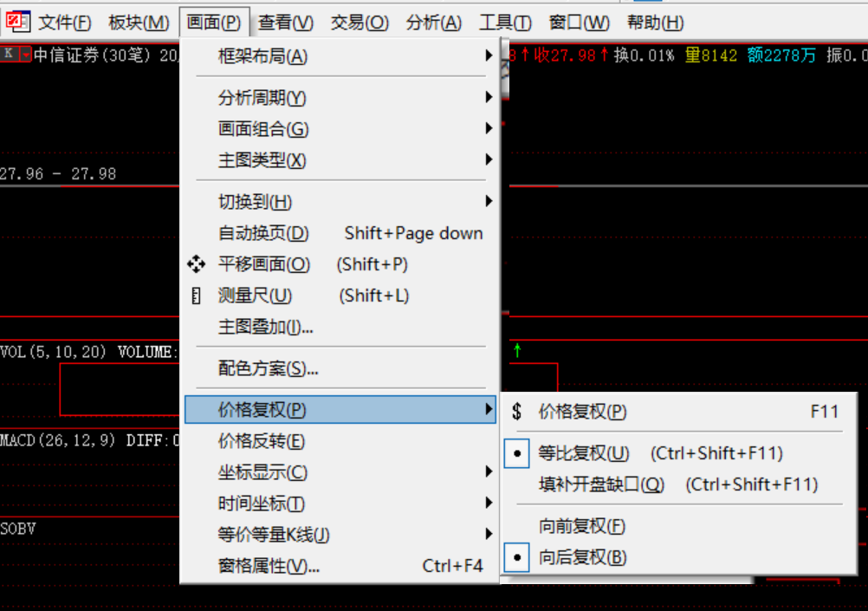The width and height of the screenshot is (868, 611).
Task: Select 价格反转(E) menu entry
Action: coord(340,441)
